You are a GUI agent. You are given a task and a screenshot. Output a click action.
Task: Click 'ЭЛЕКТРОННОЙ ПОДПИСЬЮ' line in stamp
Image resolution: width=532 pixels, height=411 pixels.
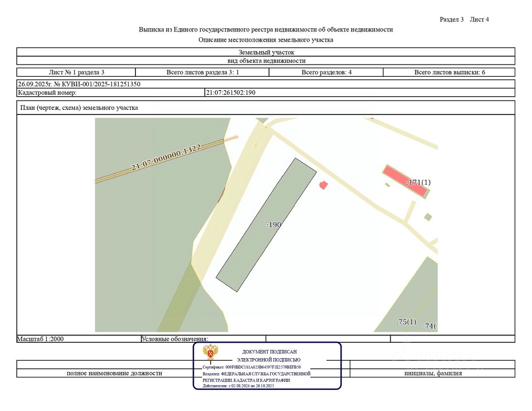coord(269,360)
